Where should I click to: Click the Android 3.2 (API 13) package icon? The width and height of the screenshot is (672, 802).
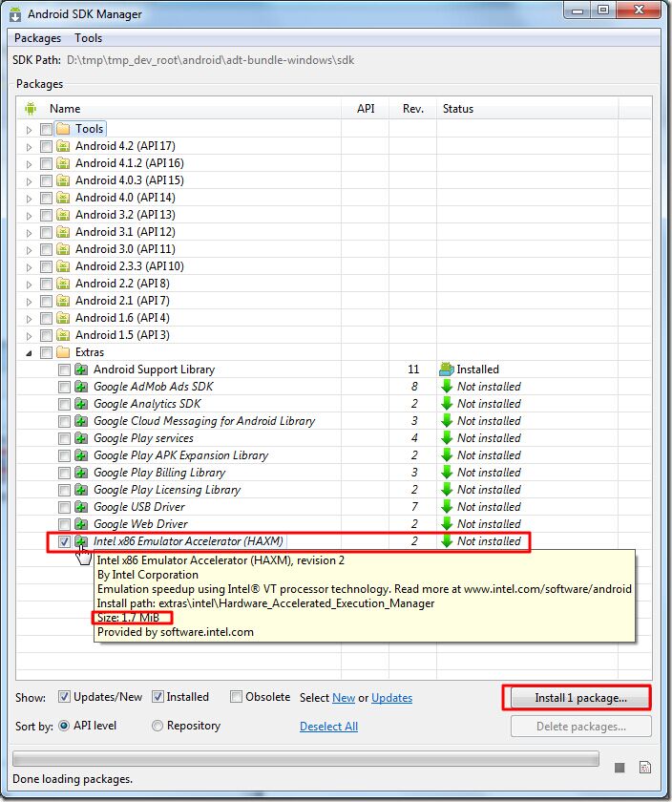tap(63, 215)
